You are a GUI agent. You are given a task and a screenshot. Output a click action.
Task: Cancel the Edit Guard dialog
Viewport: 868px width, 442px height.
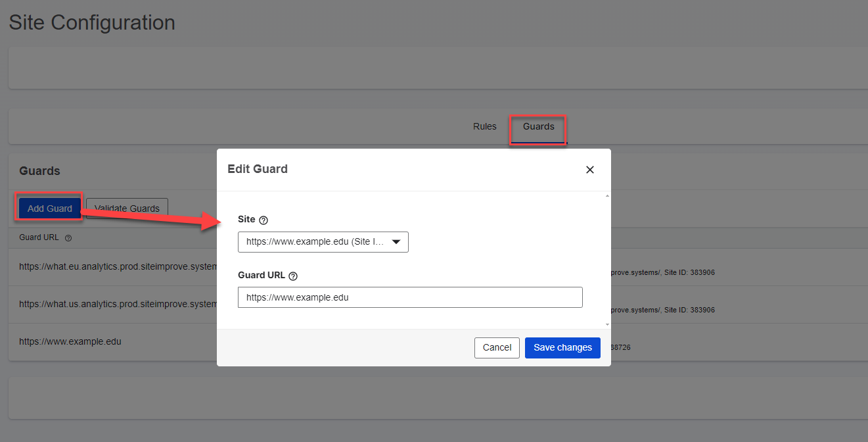click(497, 347)
